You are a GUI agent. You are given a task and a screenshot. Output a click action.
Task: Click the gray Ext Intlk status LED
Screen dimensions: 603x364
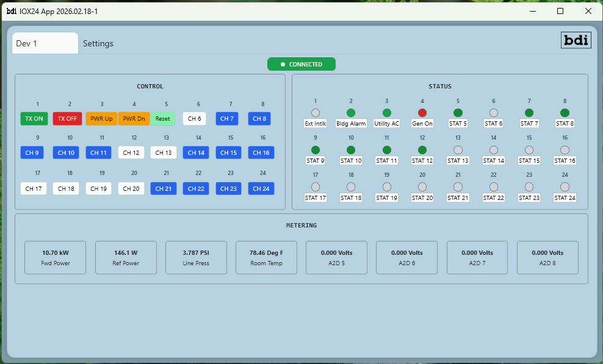pyautogui.click(x=316, y=113)
